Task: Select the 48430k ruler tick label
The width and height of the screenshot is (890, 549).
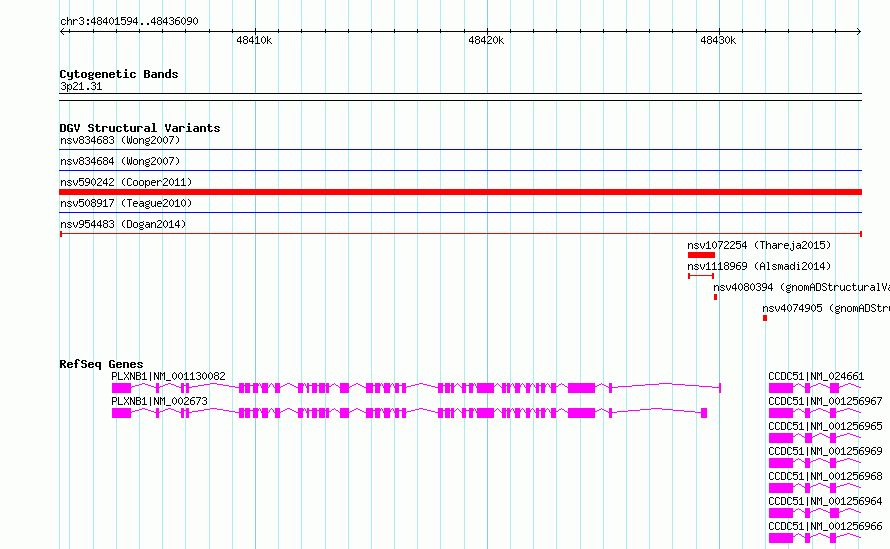Action: click(x=718, y=40)
